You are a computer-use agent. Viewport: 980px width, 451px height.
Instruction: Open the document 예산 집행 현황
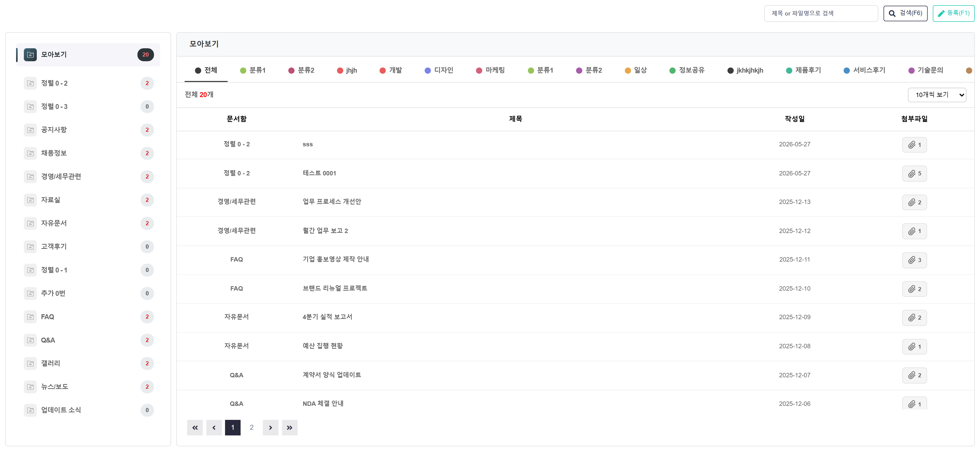point(323,346)
